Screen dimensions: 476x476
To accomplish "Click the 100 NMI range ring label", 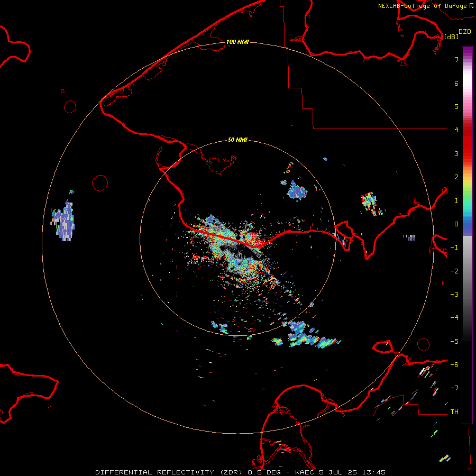I will (237, 42).
